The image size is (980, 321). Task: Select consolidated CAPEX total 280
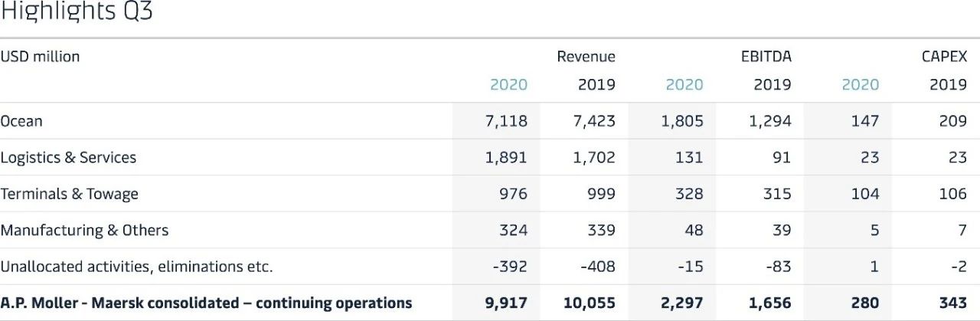[864, 303]
